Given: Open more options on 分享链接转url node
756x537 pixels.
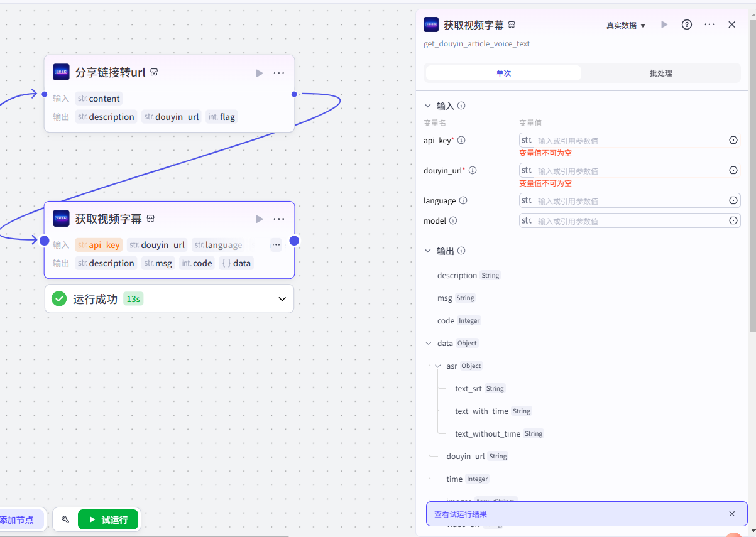Looking at the screenshot, I should click(279, 73).
